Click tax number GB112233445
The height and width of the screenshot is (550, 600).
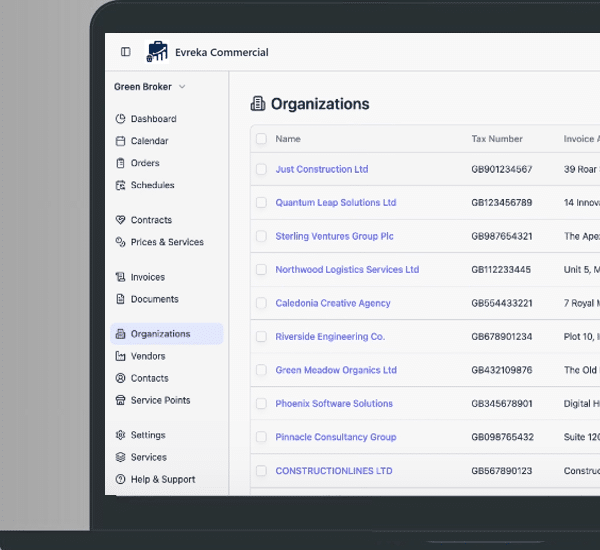coord(501,269)
